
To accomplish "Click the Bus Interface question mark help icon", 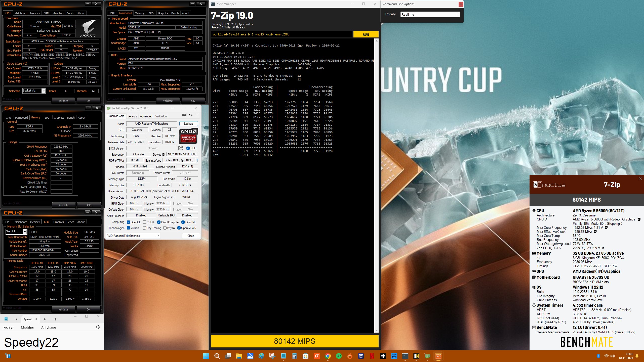I will (x=197, y=160).
